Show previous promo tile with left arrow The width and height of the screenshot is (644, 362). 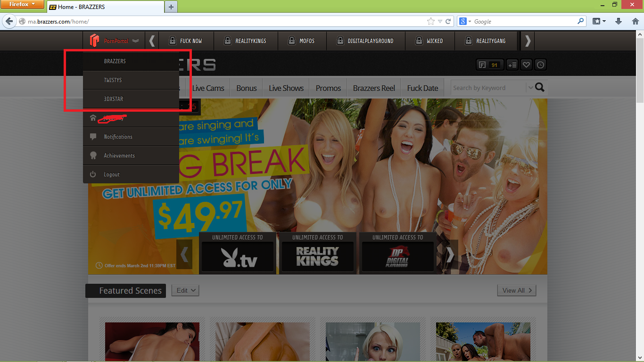[184, 255]
